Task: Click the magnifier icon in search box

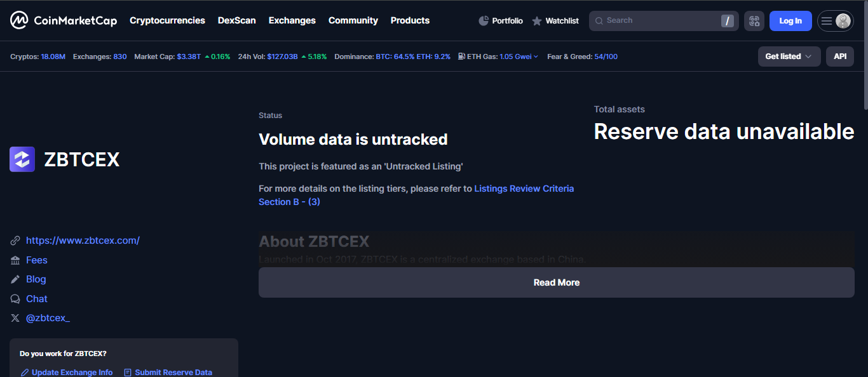Action: pyautogui.click(x=599, y=21)
